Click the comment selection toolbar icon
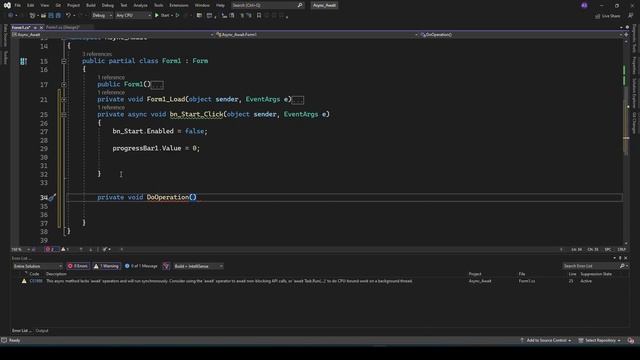The width and height of the screenshot is (640, 360). [x=242, y=16]
